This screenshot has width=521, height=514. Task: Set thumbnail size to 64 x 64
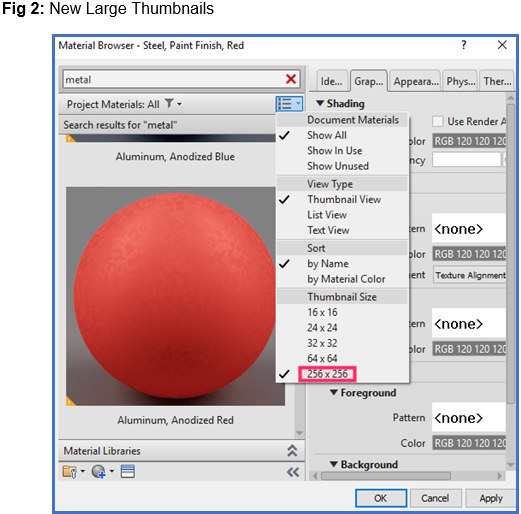[342, 358]
